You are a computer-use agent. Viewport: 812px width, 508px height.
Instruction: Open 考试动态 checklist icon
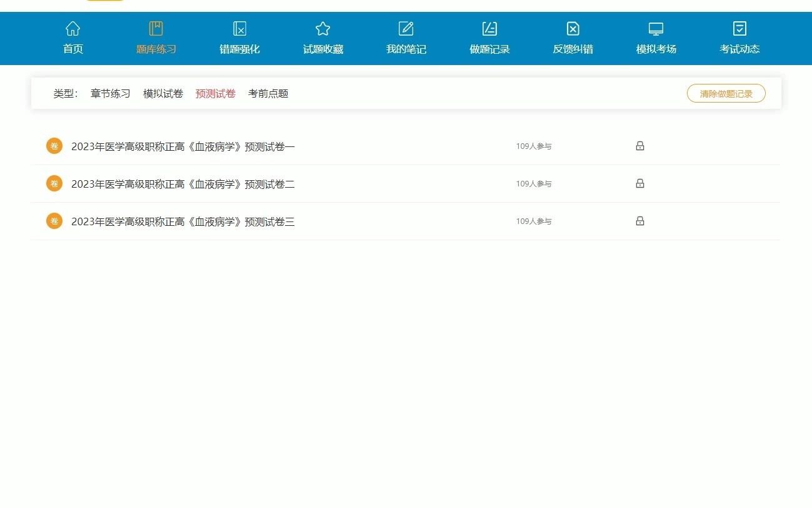739,29
